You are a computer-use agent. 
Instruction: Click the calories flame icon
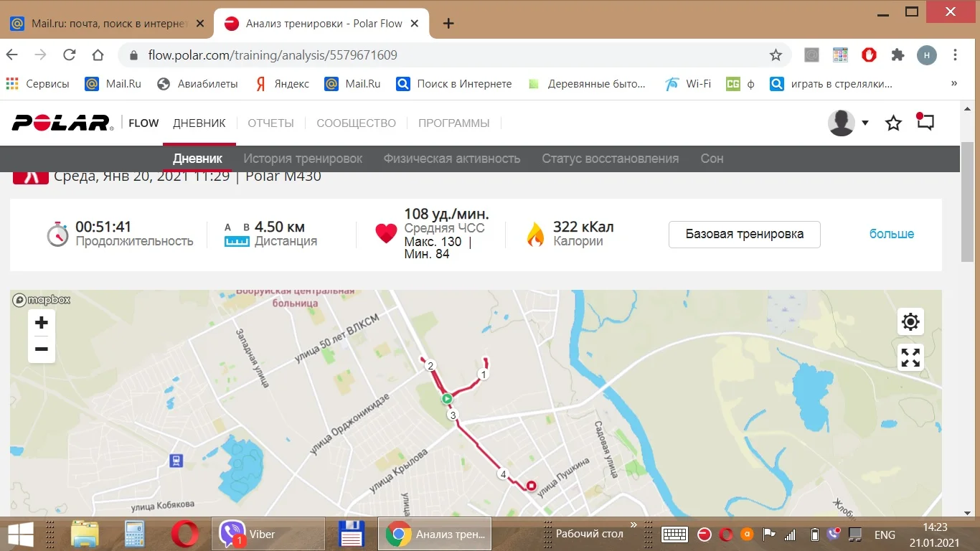[x=535, y=235]
